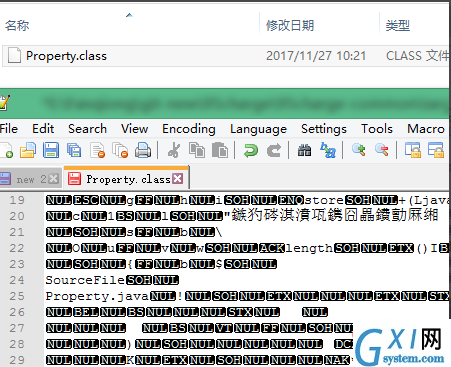This screenshot has height=367, width=451.
Task: Open the Macro menu
Action: (426, 129)
